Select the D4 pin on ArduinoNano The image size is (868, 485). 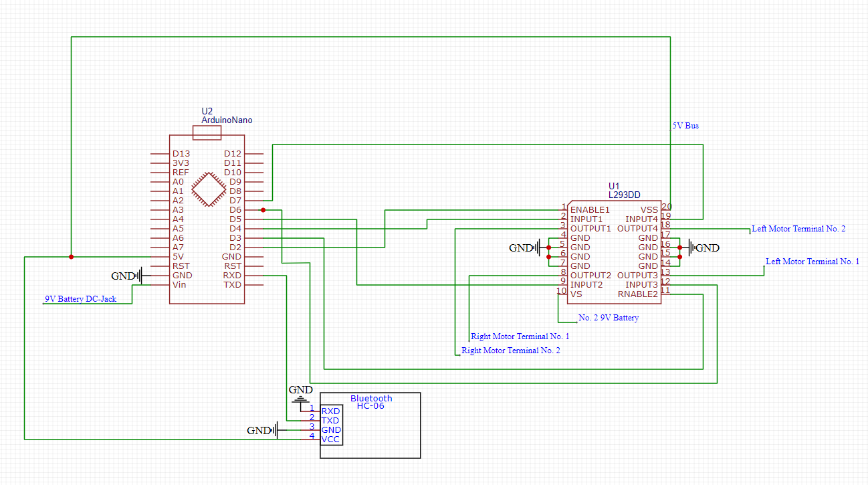[x=235, y=229]
